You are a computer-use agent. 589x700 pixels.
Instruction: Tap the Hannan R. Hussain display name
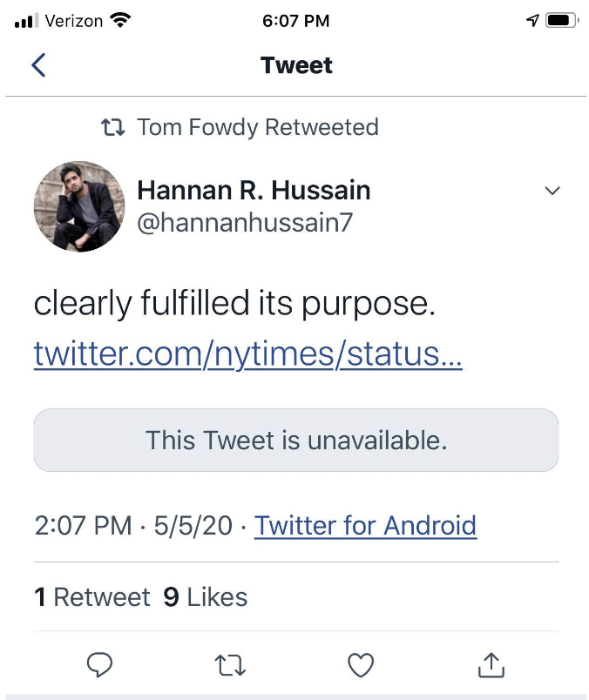point(254,190)
